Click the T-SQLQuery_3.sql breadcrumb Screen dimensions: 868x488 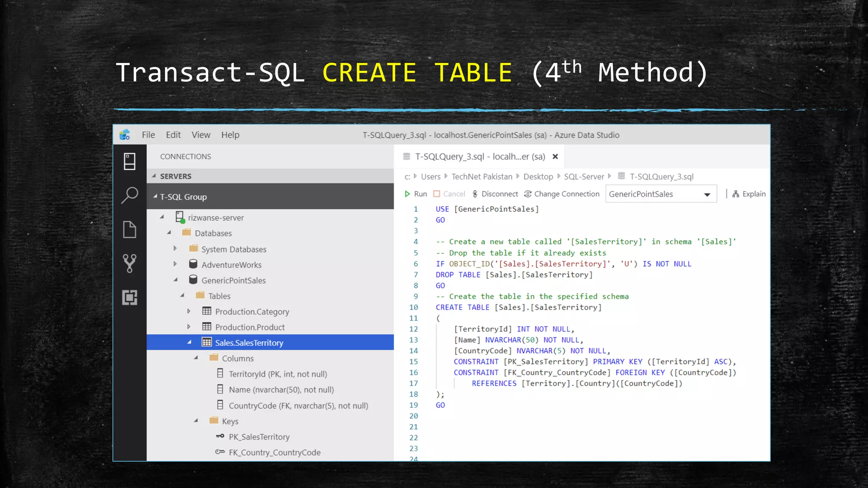[x=662, y=177]
